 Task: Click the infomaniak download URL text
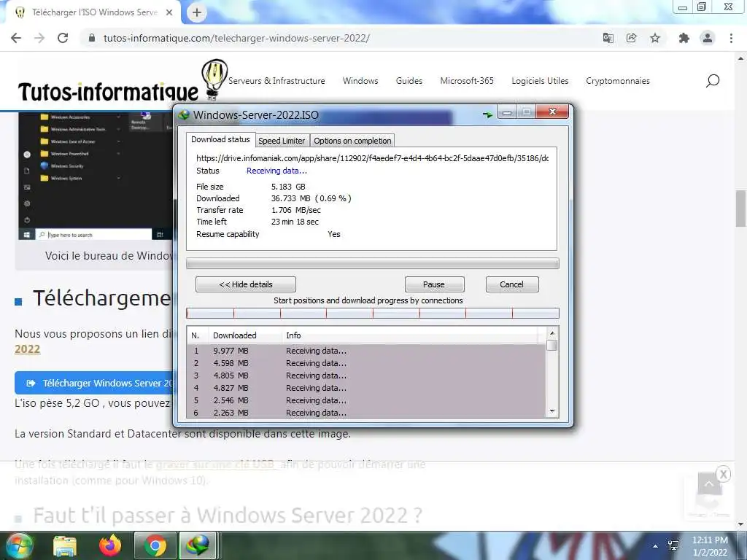coord(373,158)
